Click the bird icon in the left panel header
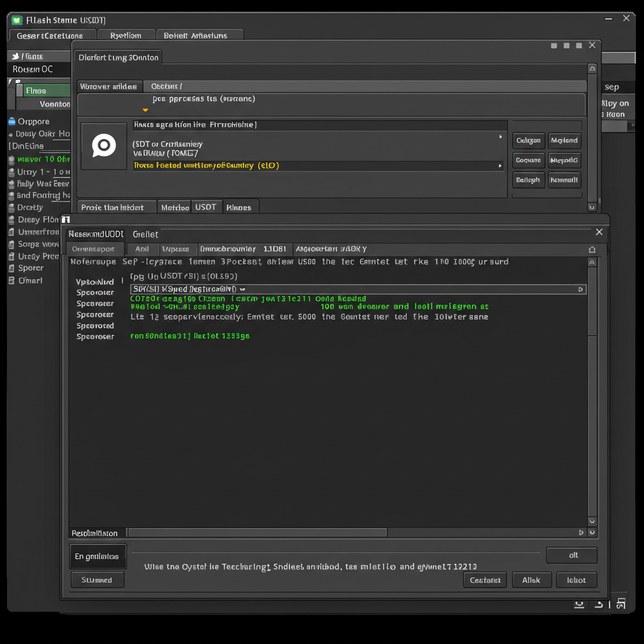644x644 pixels. click(15, 56)
